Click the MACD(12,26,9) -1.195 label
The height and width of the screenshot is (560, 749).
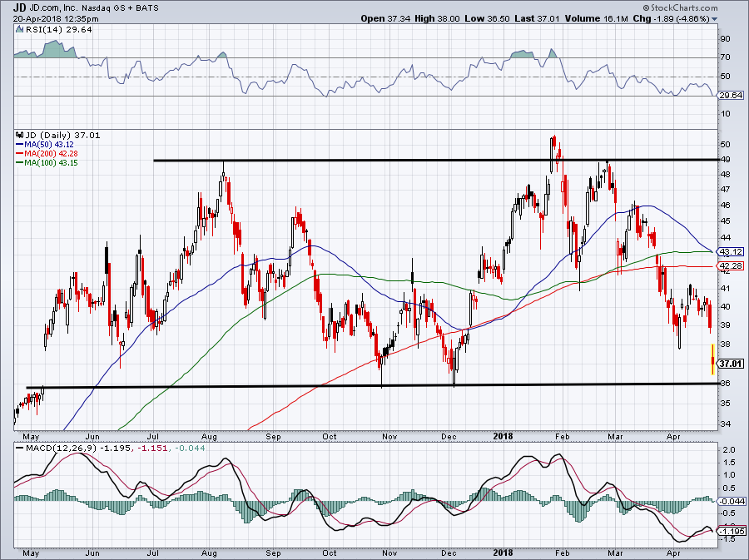[x=78, y=448]
